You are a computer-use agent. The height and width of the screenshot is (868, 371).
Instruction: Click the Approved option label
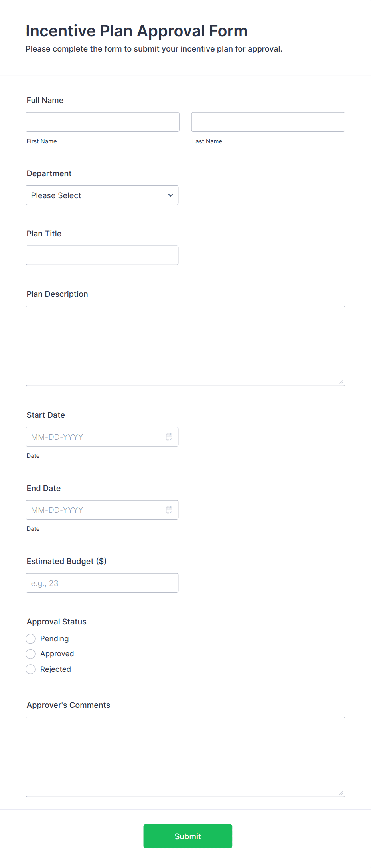(57, 654)
